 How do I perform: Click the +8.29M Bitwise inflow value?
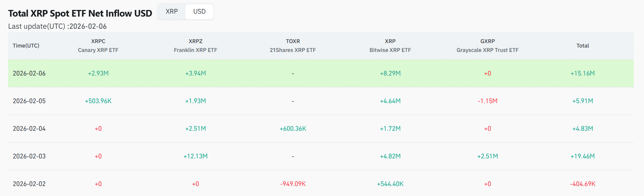(390, 73)
